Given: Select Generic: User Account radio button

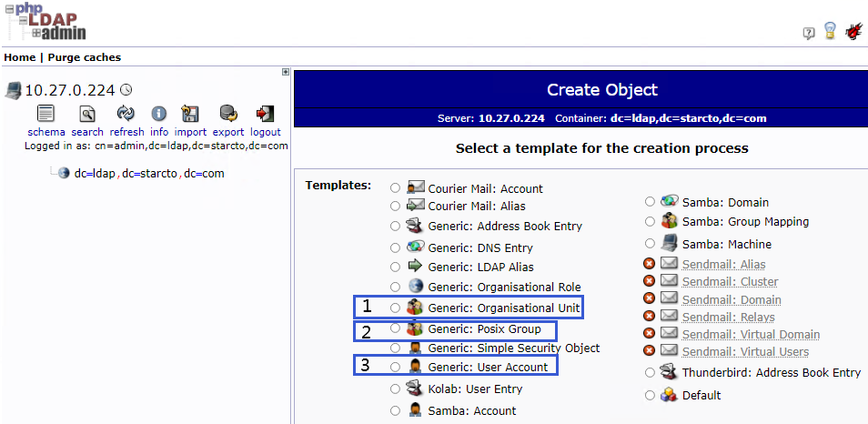Looking at the screenshot, I should point(395,367).
